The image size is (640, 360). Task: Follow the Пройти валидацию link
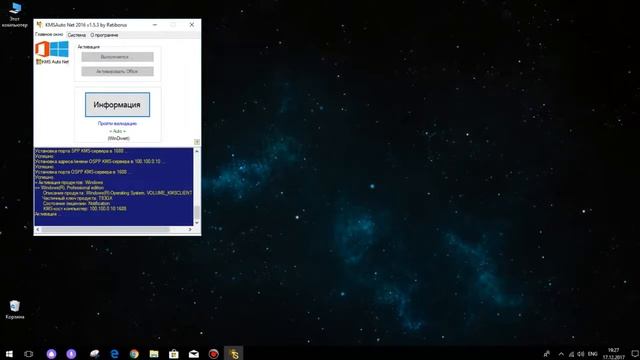pyautogui.click(x=117, y=123)
